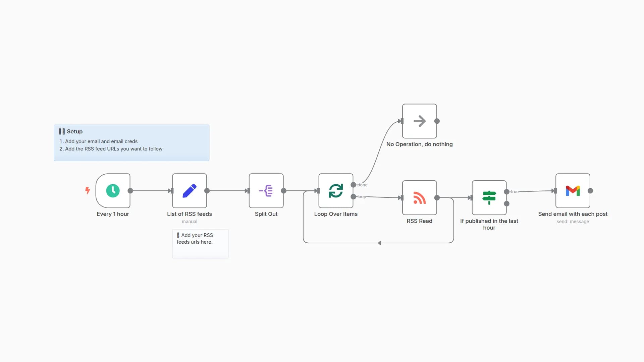
Task: Select the Setup sticky note title
Action: (71, 131)
